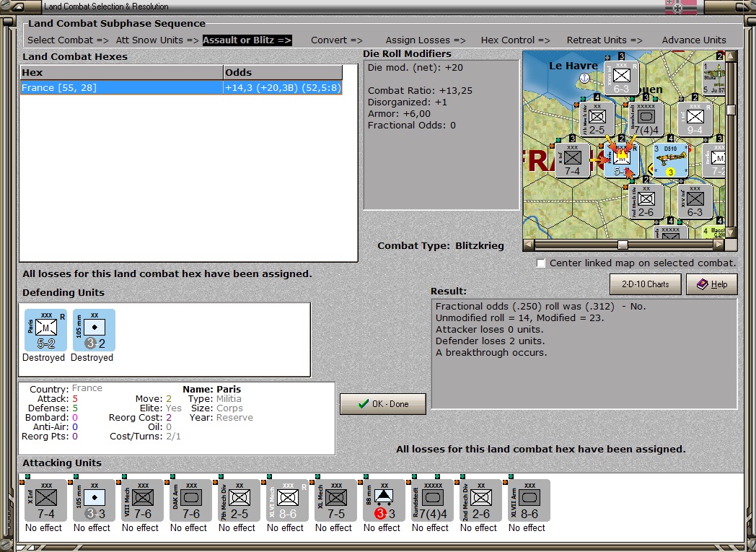Click the XIV Inf 6-3 map counter

click(695, 201)
